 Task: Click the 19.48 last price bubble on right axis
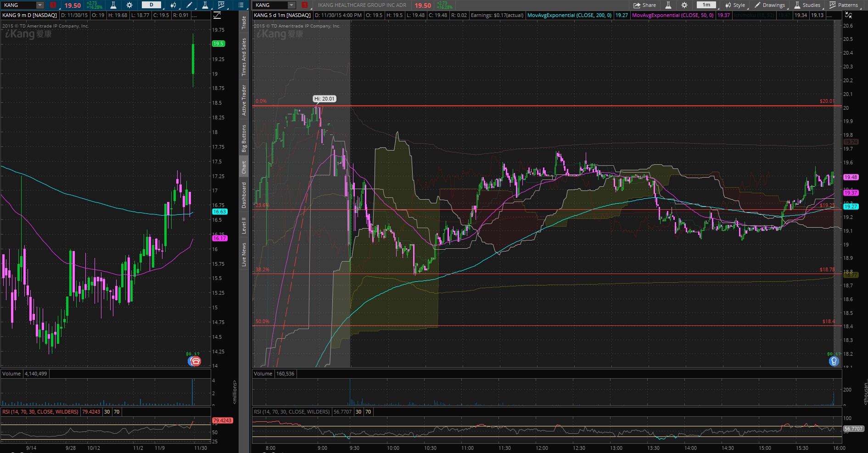851,177
